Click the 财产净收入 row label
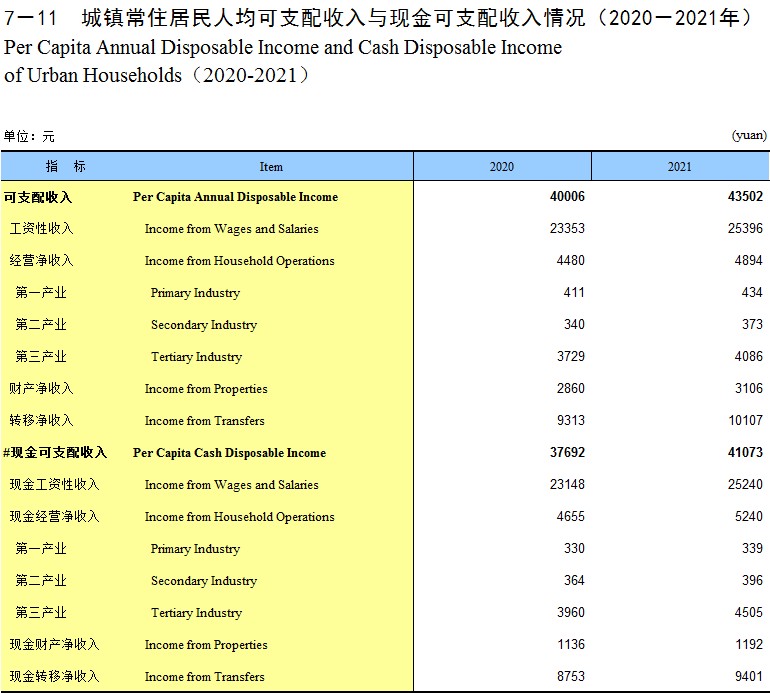This screenshot has width=770, height=693. point(41,388)
